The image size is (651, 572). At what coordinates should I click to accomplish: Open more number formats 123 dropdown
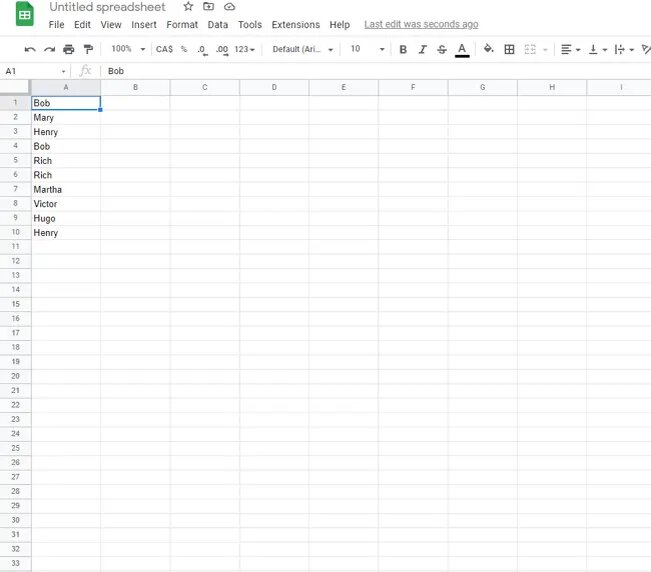(x=244, y=49)
